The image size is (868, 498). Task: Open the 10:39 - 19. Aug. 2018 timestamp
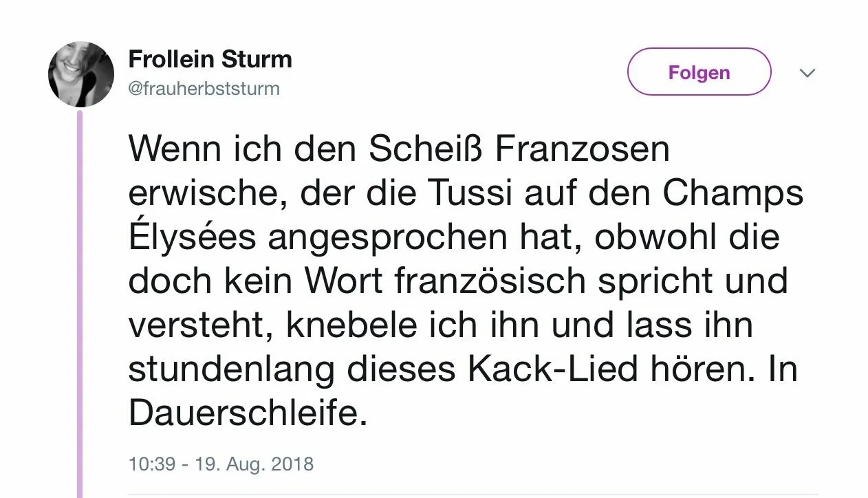coord(221,464)
